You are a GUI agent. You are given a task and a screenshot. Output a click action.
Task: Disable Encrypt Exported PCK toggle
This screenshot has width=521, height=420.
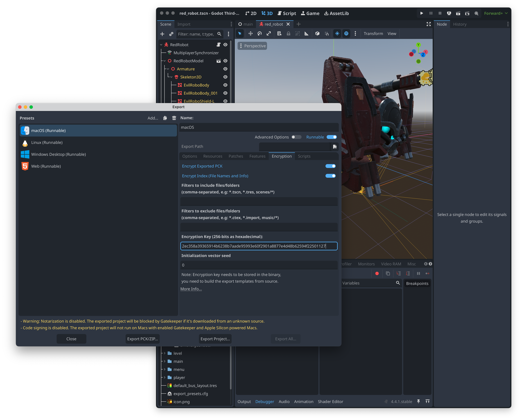click(330, 166)
